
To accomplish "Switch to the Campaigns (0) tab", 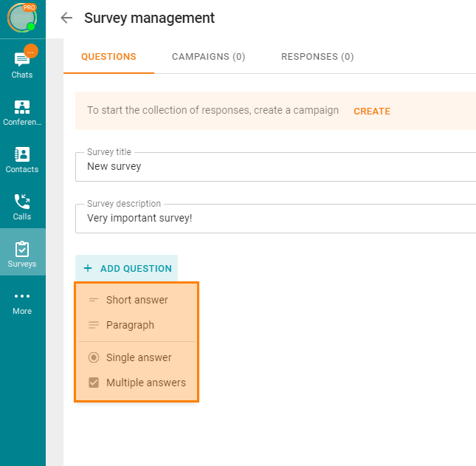I will click(209, 57).
